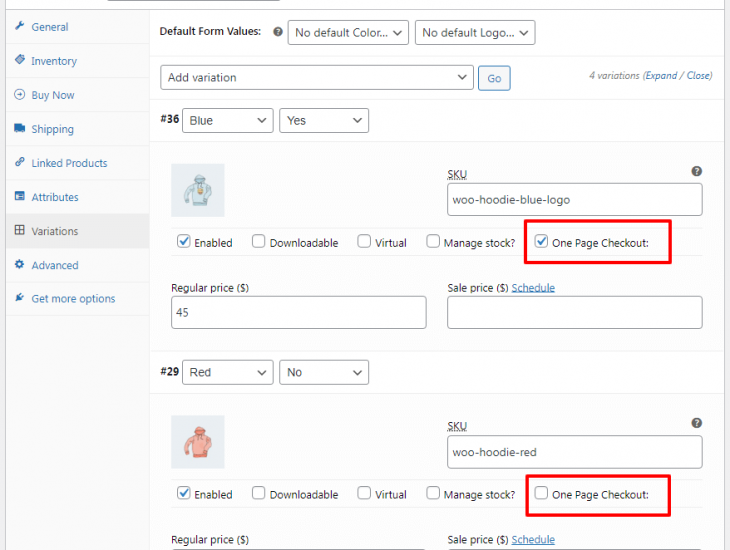Open the General tab
730x550 pixels.
pos(78,27)
